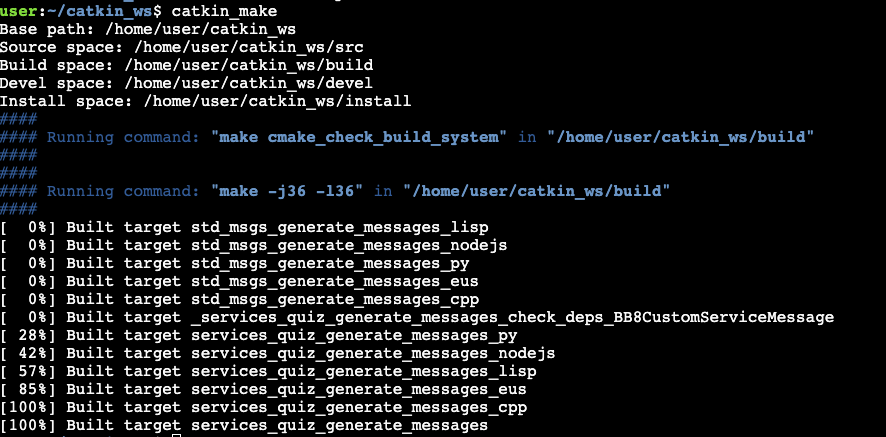Click the Base path line
Viewport: 886px width, 437px height.
click(x=148, y=29)
